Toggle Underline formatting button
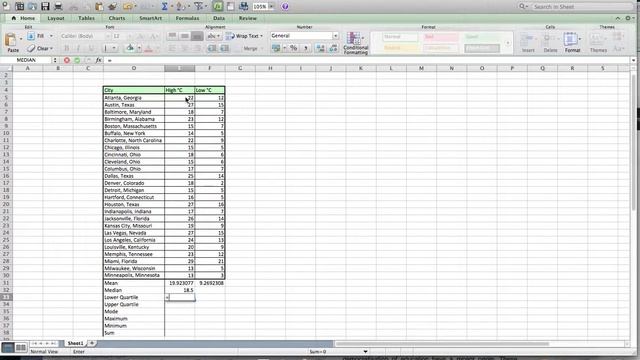The height and width of the screenshot is (360, 640). pos(91,48)
